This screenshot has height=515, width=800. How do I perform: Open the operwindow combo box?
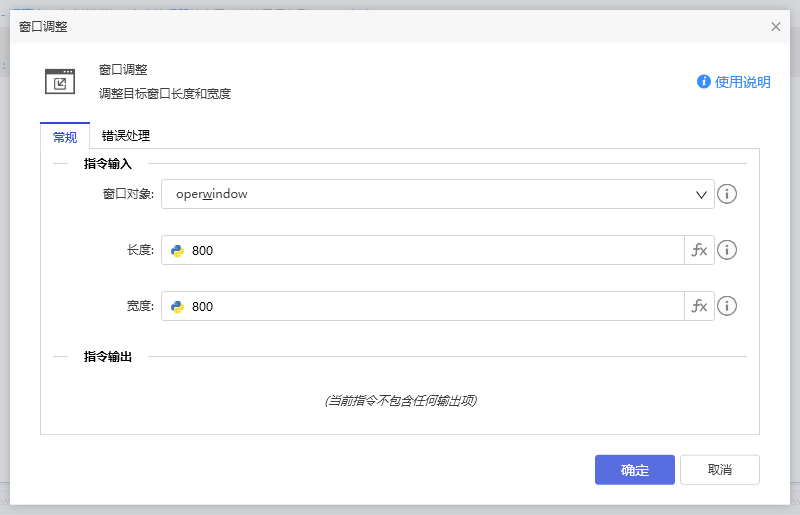pos(430,194)
